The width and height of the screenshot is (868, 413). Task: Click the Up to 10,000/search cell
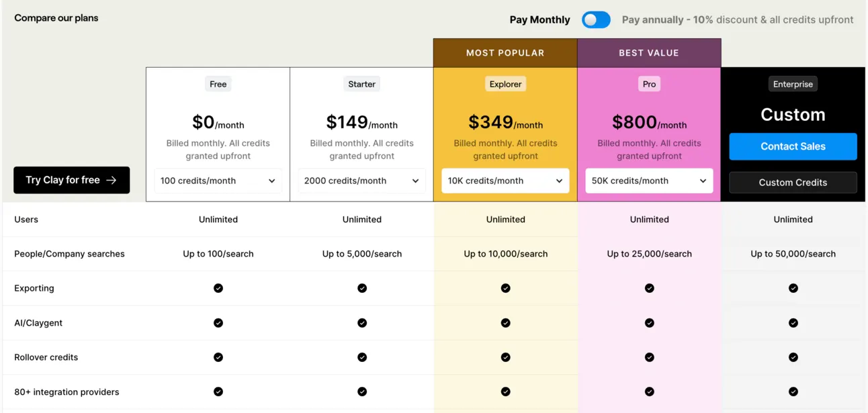point(506,254)
